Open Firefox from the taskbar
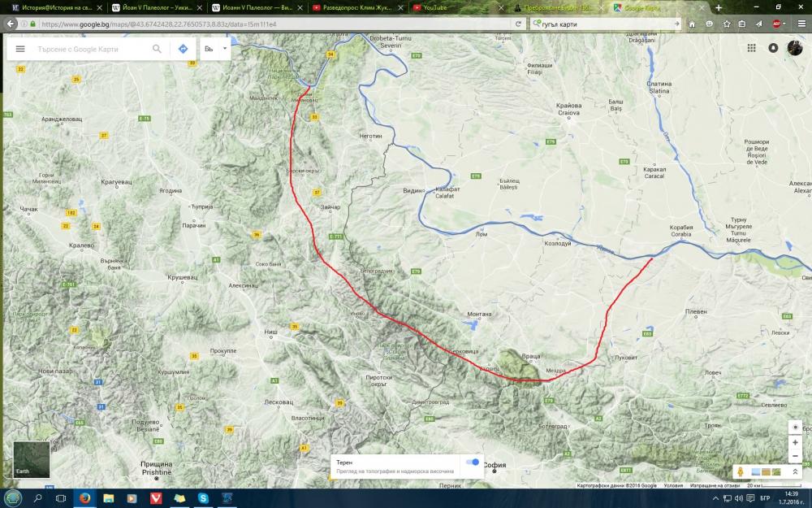The height and width of the screenshot is (508, 812). point(85,498)
